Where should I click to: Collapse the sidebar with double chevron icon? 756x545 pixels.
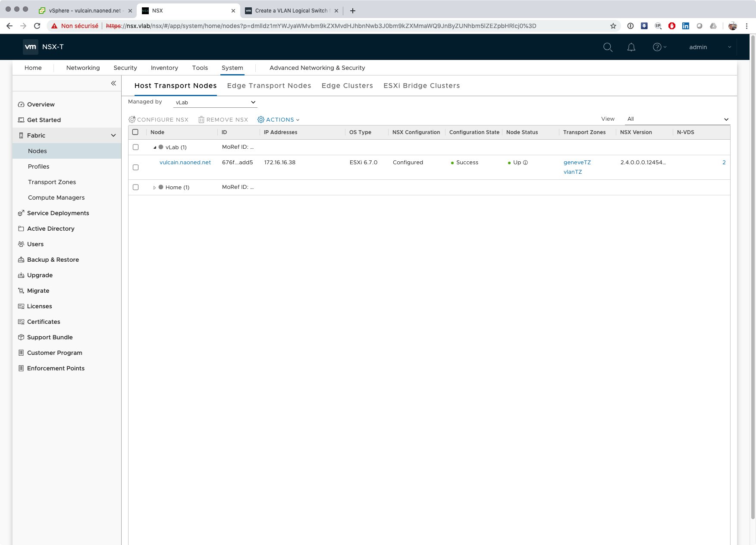click(x=113, y=83)
